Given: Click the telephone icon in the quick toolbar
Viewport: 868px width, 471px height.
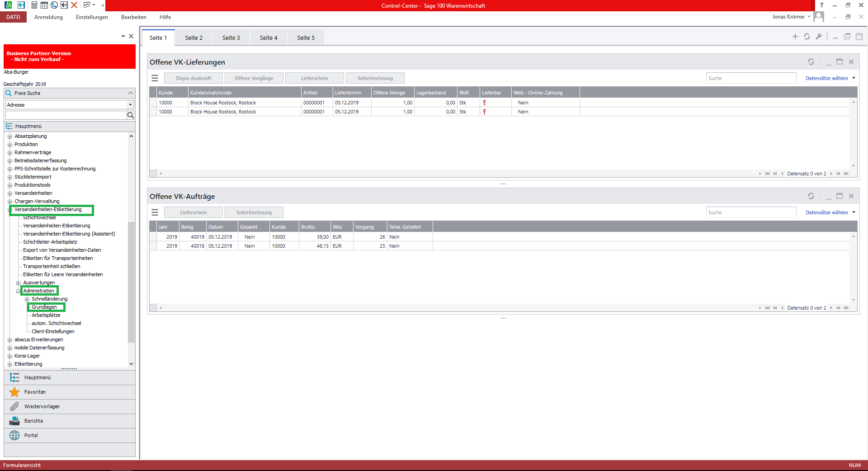Looking at the screenshot, I should click(x=54, y=5).
